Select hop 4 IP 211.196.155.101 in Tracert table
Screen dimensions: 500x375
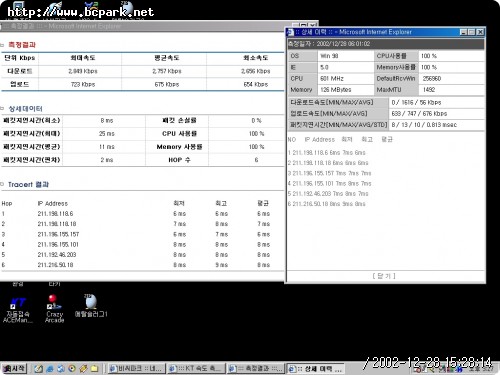58,245
